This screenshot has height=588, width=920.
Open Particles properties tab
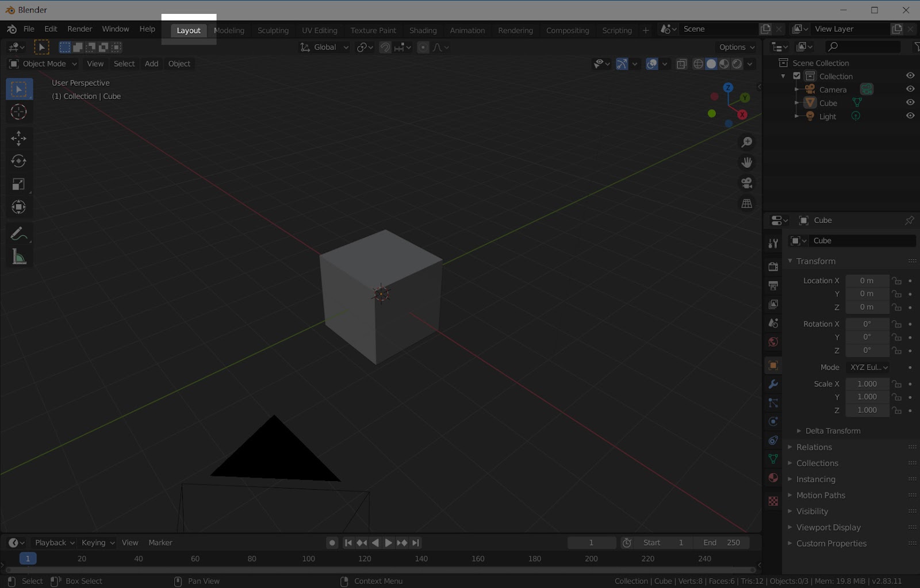(x=773, y=403)
